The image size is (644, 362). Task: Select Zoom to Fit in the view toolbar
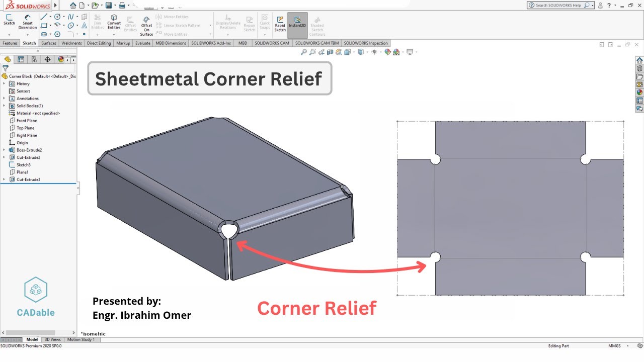pyautogui.click(x=304, y=52)
